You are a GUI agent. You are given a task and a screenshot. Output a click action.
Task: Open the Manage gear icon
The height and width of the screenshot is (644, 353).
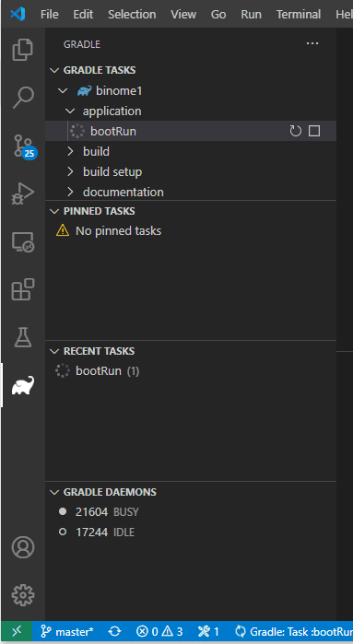23,595
